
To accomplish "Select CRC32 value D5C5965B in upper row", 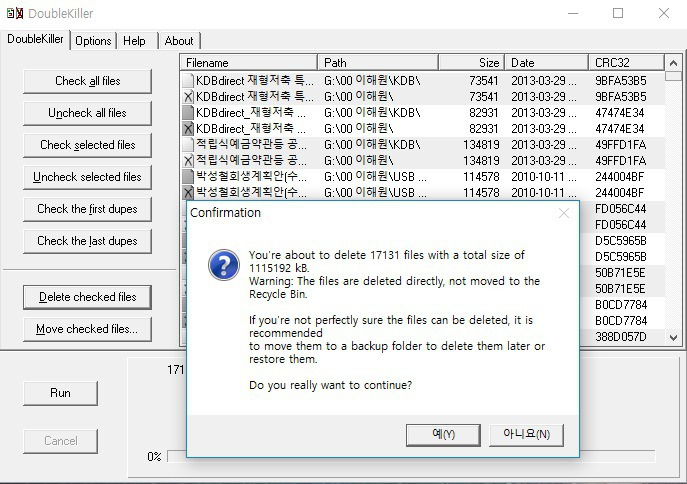I will click(620, 241).
